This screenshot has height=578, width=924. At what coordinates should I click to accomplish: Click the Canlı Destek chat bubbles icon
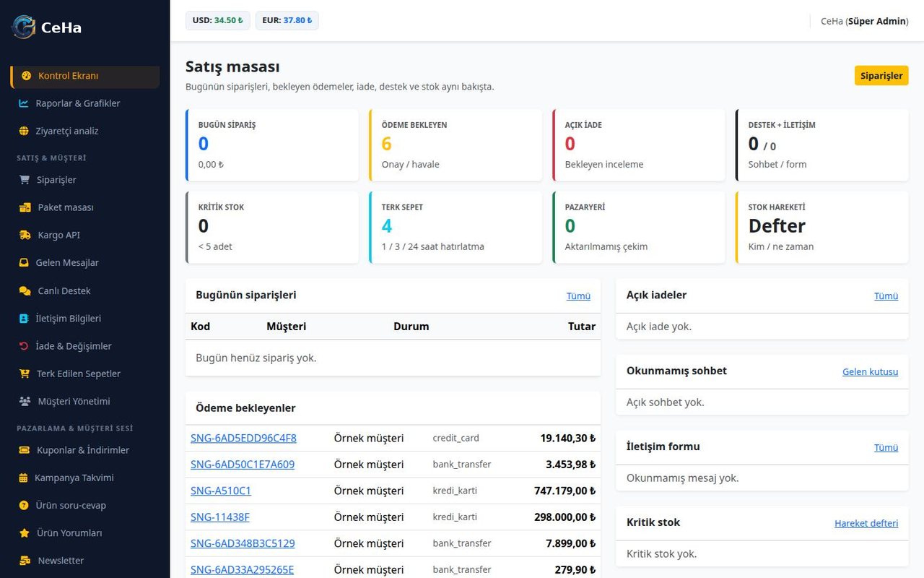click(25, 290)
